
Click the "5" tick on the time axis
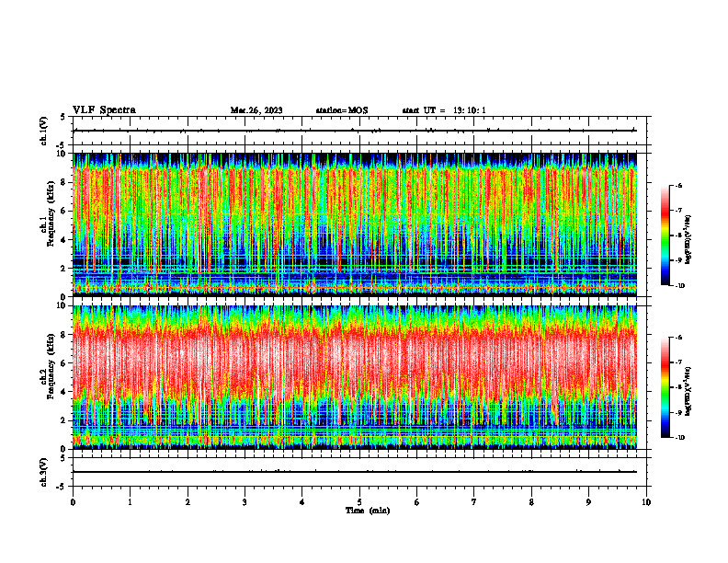point(359,502)
